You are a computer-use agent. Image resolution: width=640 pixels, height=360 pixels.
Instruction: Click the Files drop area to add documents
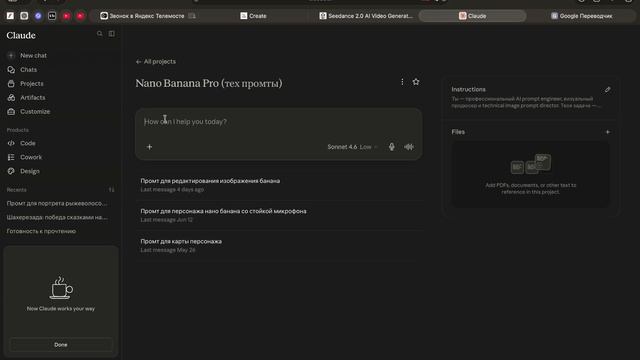[x=531, y=175]
